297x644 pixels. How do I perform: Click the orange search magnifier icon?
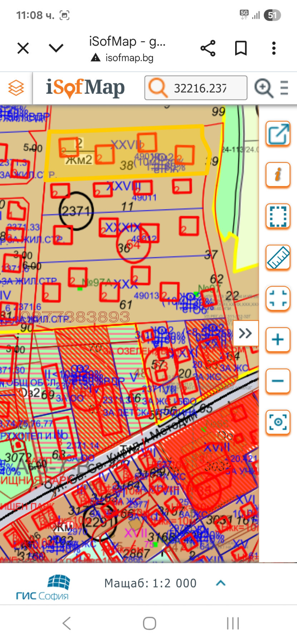(157, 88)
